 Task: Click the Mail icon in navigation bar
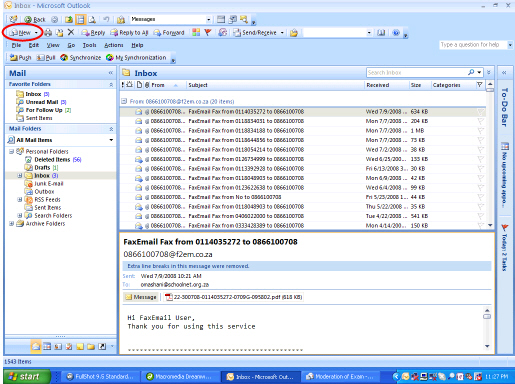(36, 346)
